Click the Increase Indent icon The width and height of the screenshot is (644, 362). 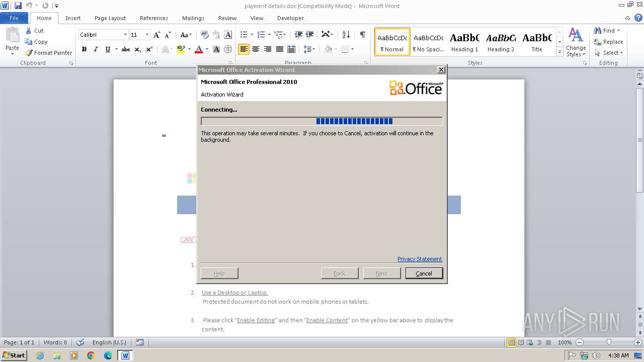(x=310, y=35)
